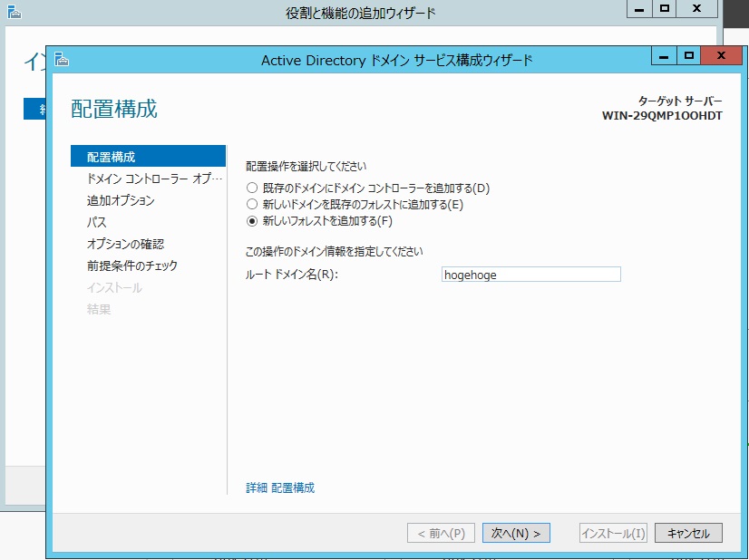Viewport: 749px width, 560px height.
Task: Click the ルート ドメイン名 input field
Action: pos(531,275)
